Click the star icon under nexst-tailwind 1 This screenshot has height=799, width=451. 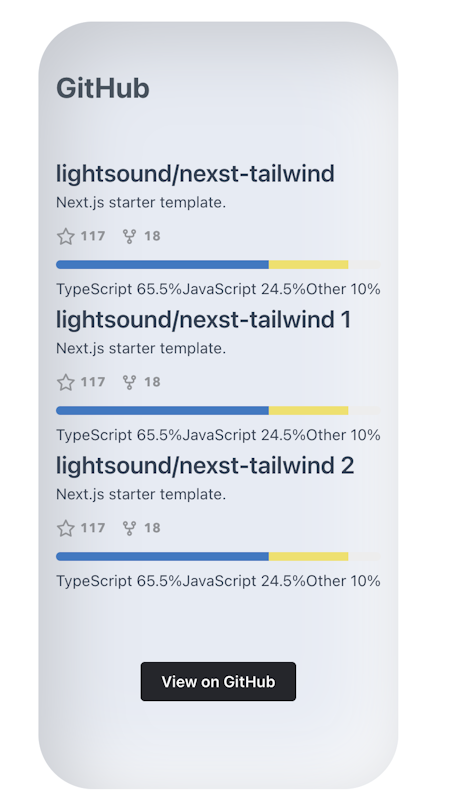point(66,382)
